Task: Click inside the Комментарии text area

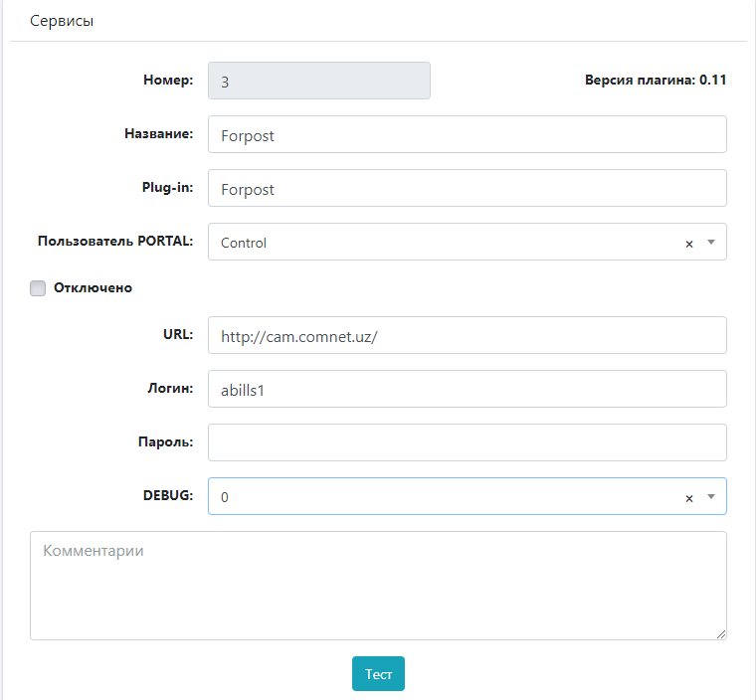Action: 378,587
